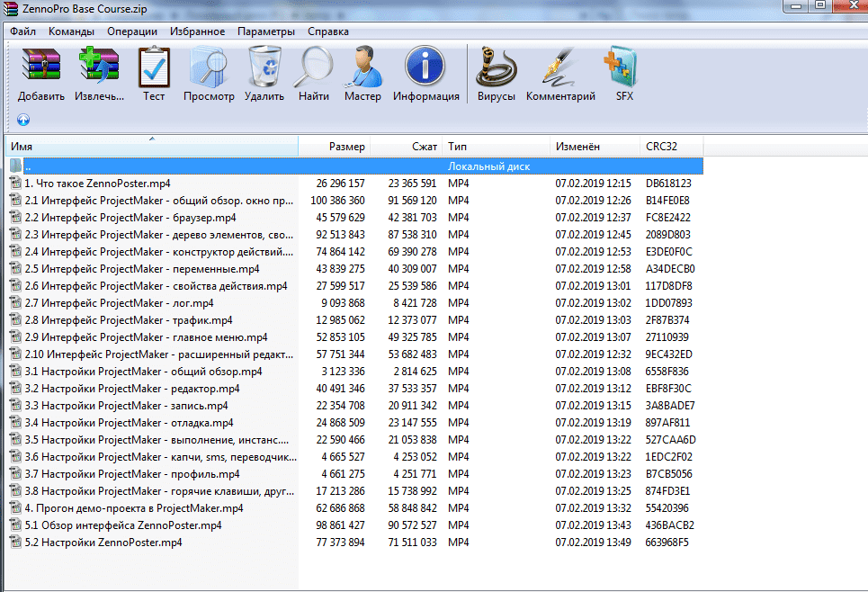Open the Файл menu

point(23,31)
